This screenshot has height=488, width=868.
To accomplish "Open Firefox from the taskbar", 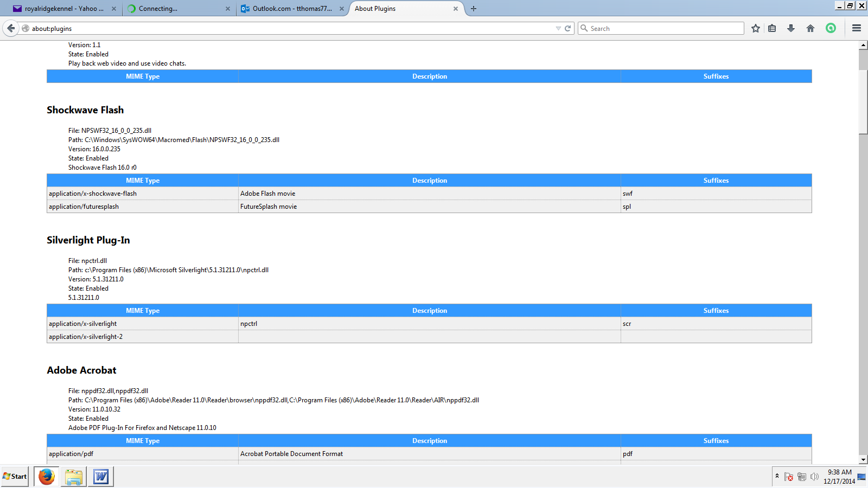I will [x=47, y=477].
